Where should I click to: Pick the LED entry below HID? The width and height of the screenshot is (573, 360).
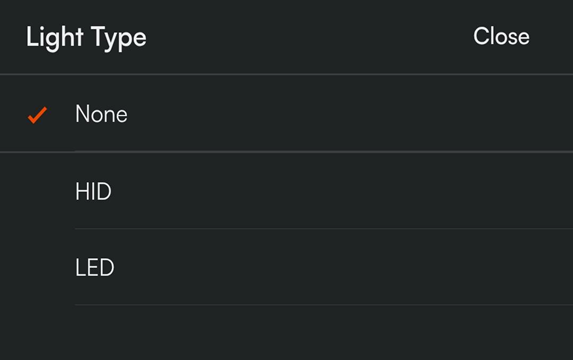click(x=286, y=267)
